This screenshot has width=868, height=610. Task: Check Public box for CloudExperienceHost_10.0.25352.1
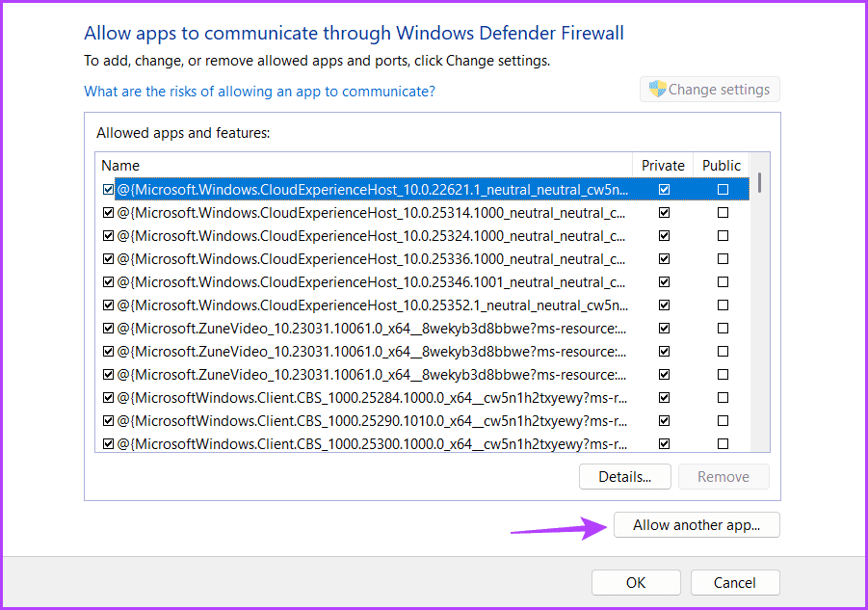[x=723, y=305]
